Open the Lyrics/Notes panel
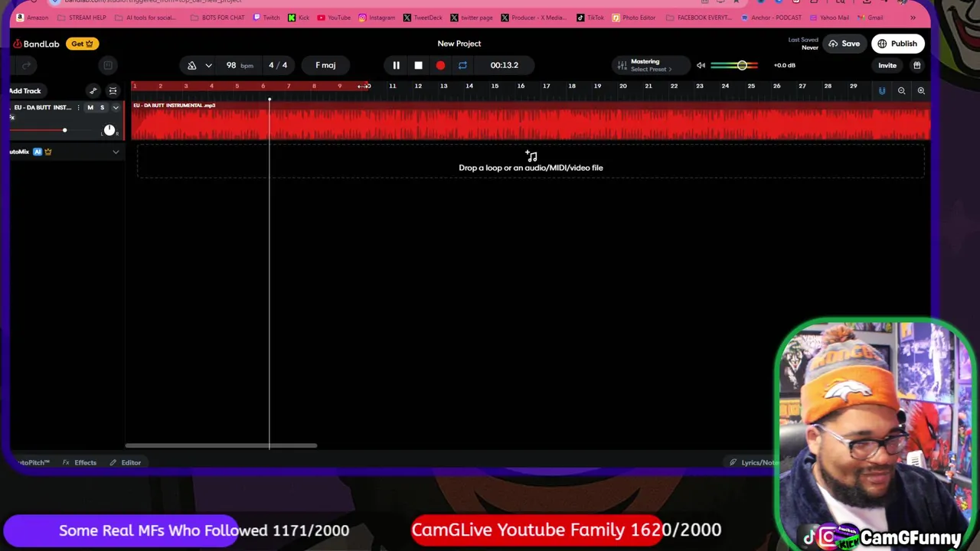 (x=753, y=462)
